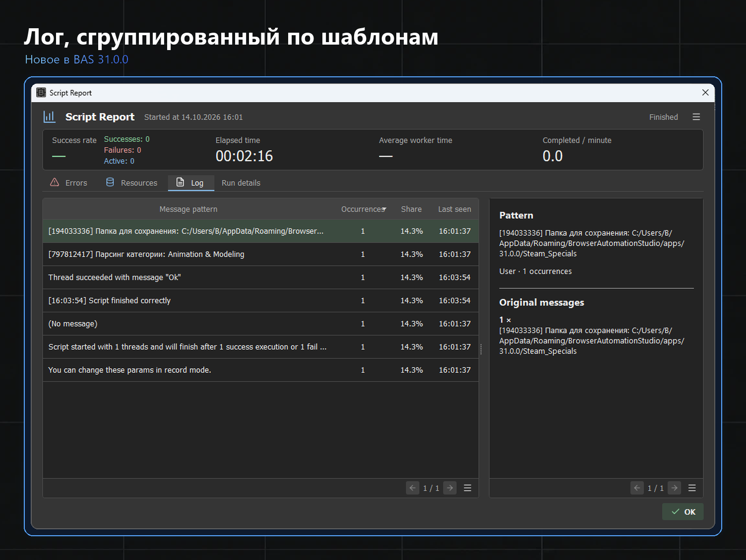Switch to the Errors tab
Image resolution: width=746 pixels, height=560 pixels.
pos(69,183)
